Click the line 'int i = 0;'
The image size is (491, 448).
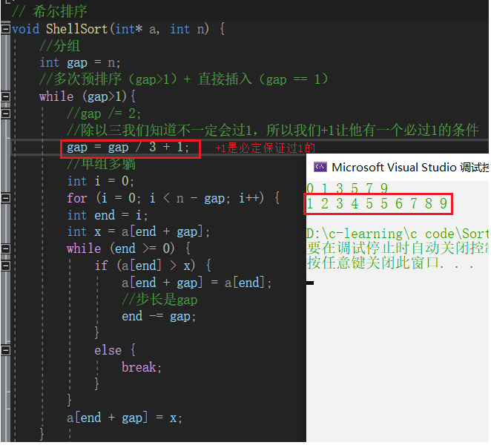(101, 181)
